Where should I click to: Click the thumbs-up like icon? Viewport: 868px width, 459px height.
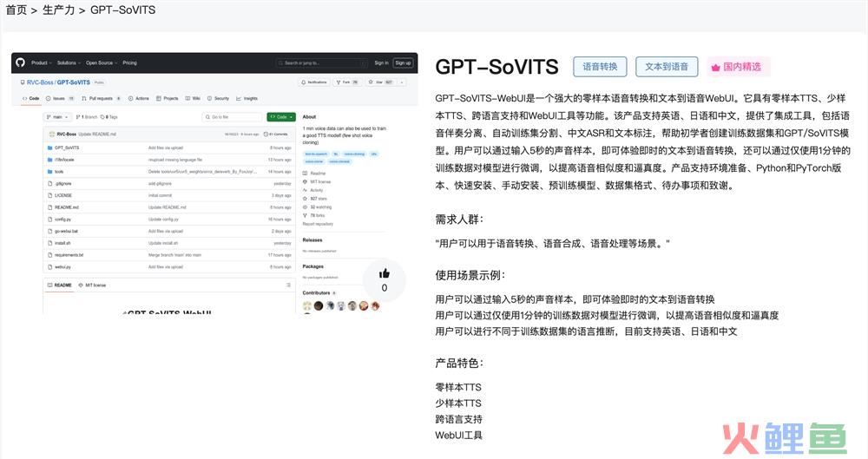(385, 273)
